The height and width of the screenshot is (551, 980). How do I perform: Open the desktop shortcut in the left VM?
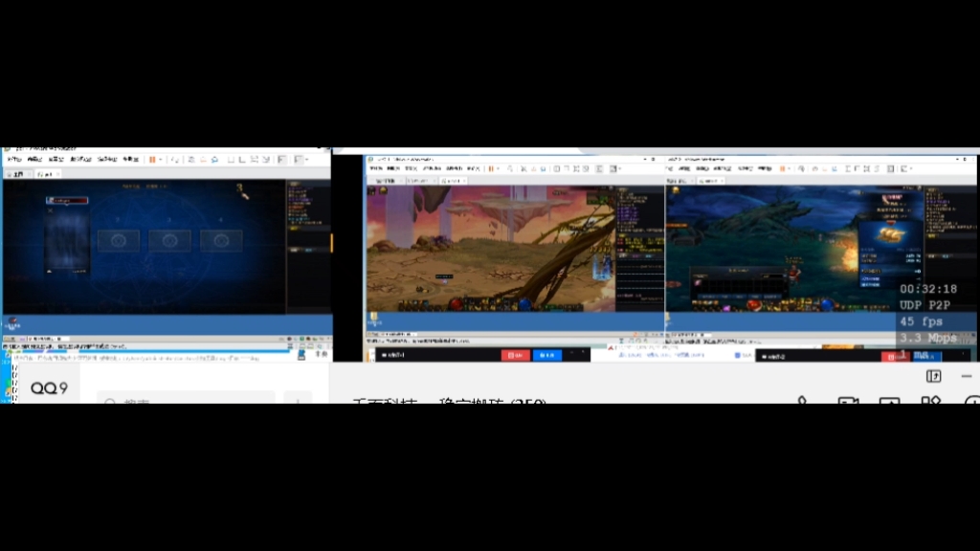point(11,323)
